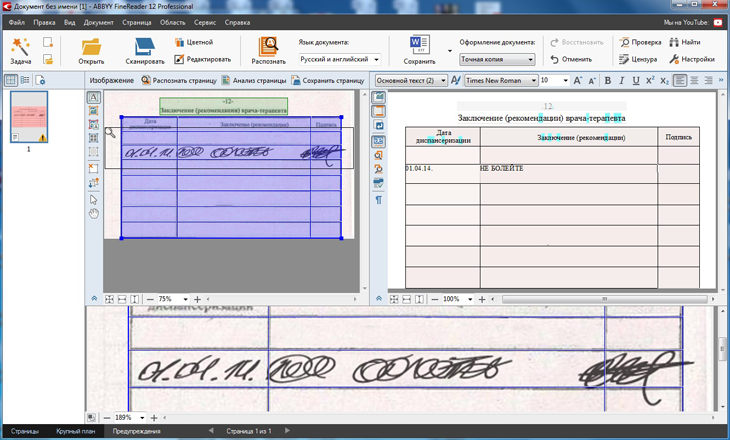Open document language dropdown

[x=338, y=59]
